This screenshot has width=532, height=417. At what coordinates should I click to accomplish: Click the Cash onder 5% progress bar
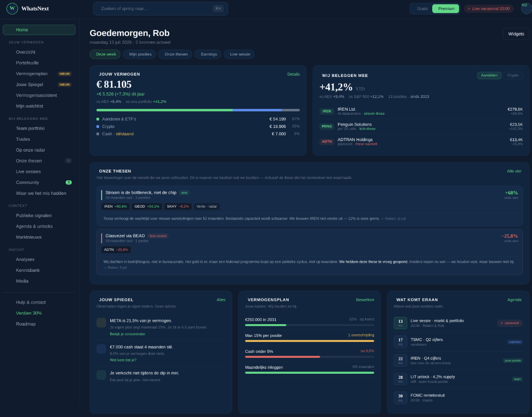click(x=309, y=356)
